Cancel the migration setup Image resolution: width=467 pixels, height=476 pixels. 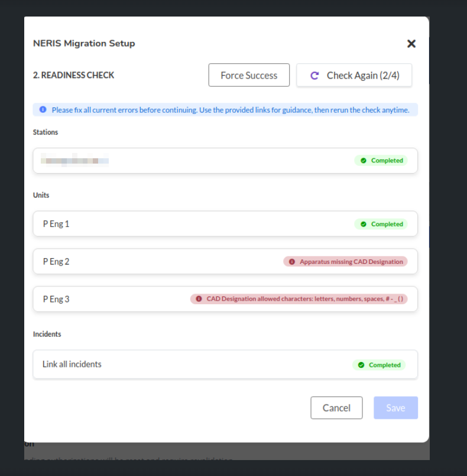pyautogui.click(x=336, y=408)
